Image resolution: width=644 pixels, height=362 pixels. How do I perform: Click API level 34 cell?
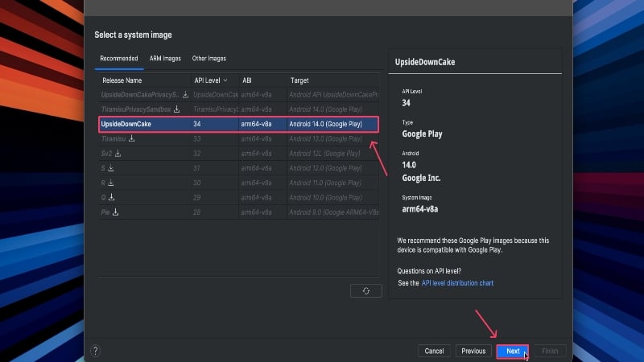point(197,124)
